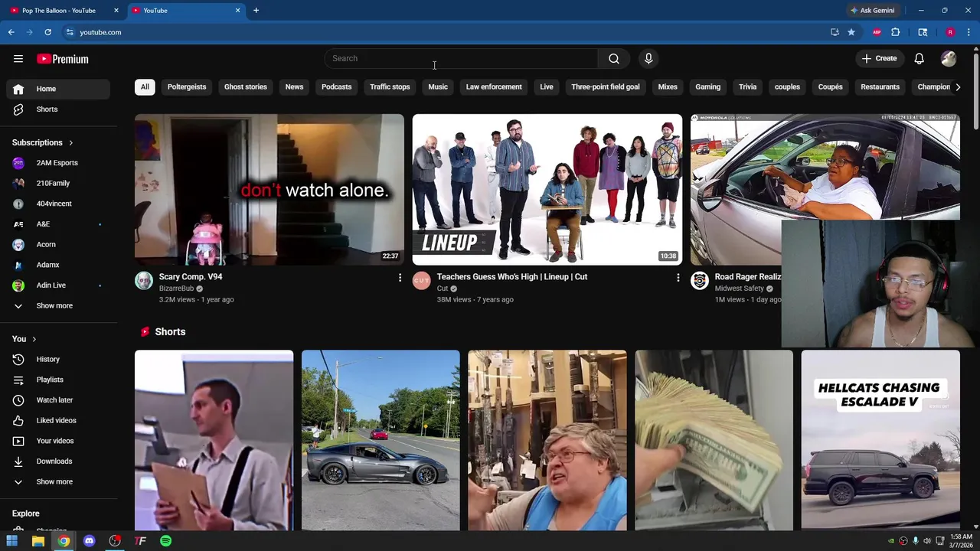Viewport: 980px width, 551px height.
Task: Go to Home in the sidebar
Action: click(x=58, y=89)
